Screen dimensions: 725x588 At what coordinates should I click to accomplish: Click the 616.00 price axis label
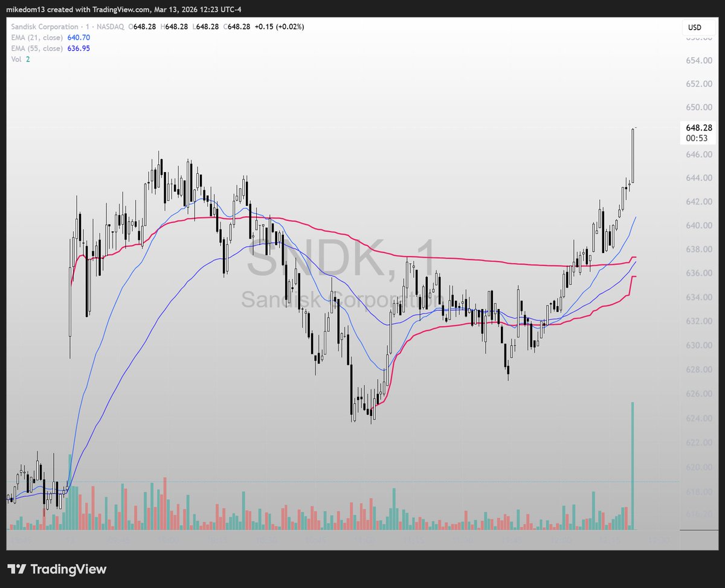click(698, 514)
